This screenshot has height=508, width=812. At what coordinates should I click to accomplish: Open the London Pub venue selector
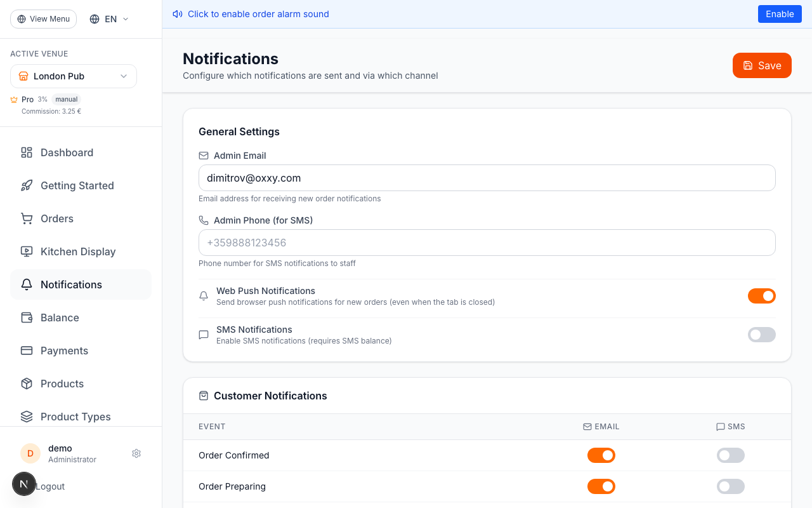tap(73, 76)
